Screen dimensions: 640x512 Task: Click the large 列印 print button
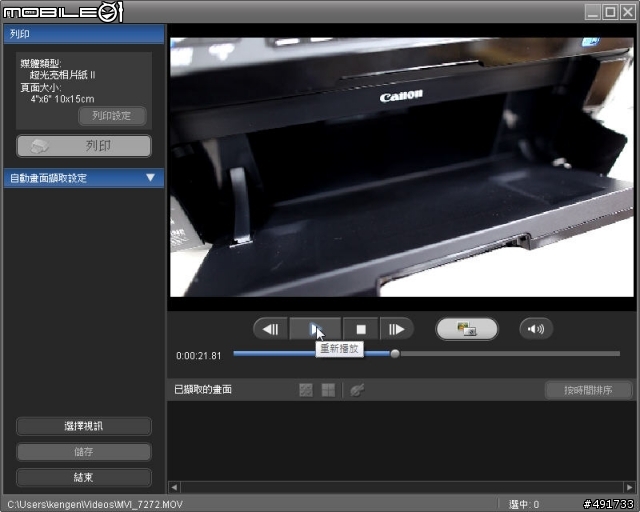pos(84,146)
